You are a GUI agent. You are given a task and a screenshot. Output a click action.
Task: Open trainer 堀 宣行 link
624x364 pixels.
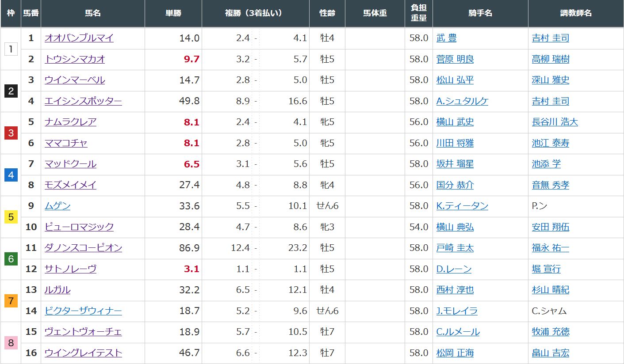[x=546, y=269]
